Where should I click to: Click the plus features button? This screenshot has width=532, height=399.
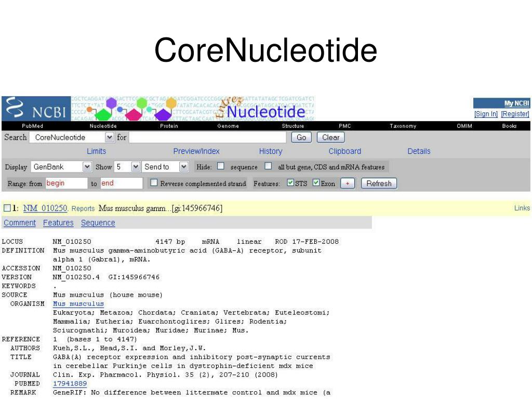pos(348,183)
